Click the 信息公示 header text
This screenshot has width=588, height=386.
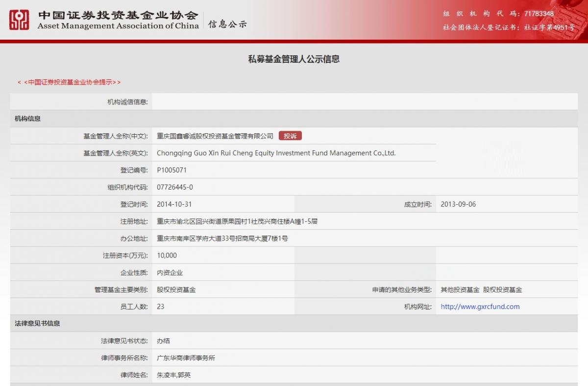(228, 24)
